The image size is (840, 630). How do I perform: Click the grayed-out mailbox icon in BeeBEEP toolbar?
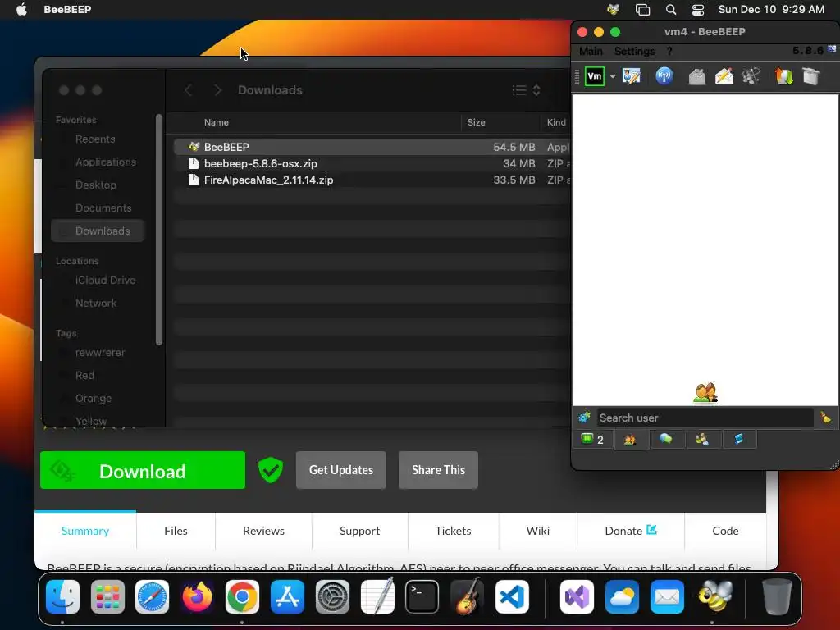[x=697, y=76]
